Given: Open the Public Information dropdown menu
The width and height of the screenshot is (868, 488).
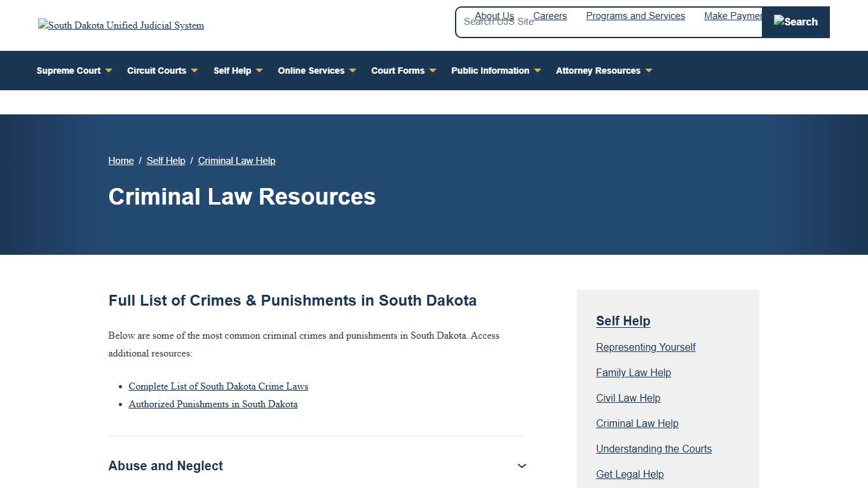Looking at the screenshot, I should click(x=491, y=71).
